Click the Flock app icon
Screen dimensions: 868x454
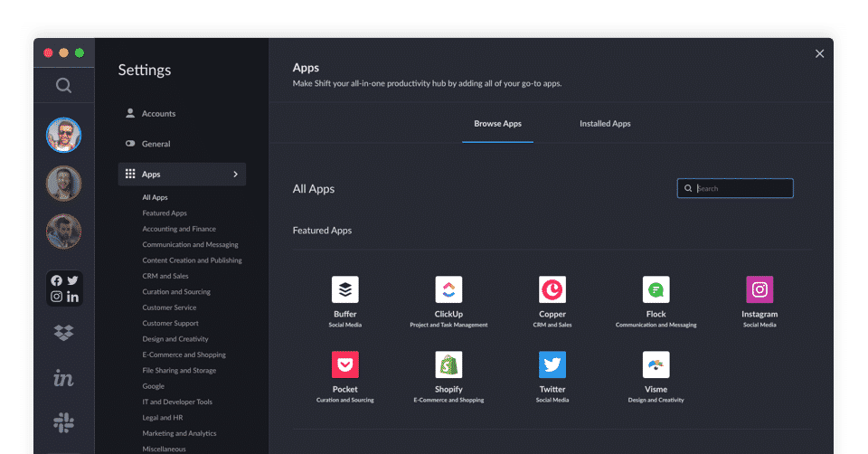coord(656,289)
